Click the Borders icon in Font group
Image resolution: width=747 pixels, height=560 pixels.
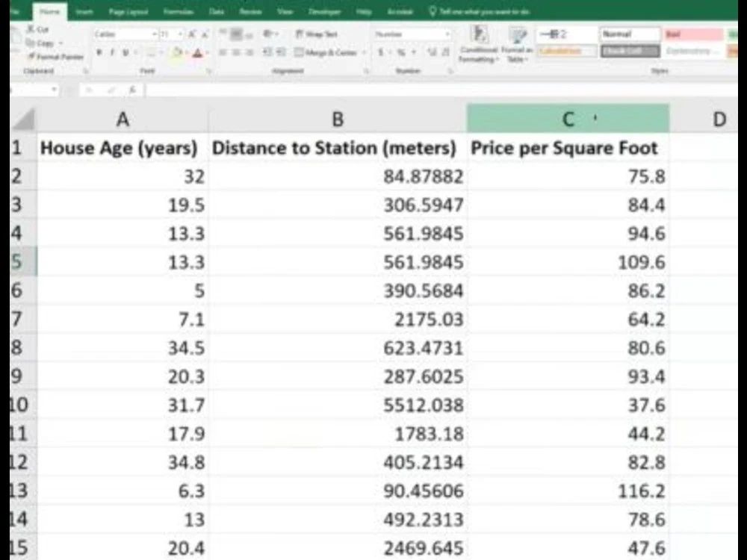click(x=151, y=53)
